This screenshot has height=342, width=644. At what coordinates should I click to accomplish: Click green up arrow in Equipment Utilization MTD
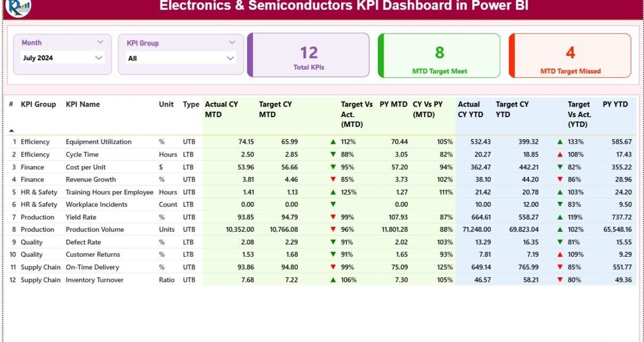(x=333, y=142)
